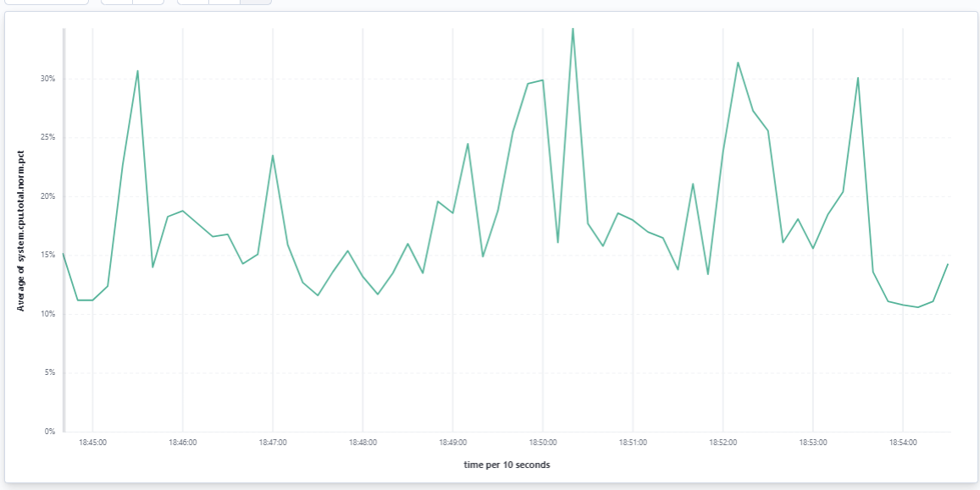Image resolution: width=980 pixels, height=490 pixels.
Task: Click the "18:50:00" time axis label
Action: [542, 442]
